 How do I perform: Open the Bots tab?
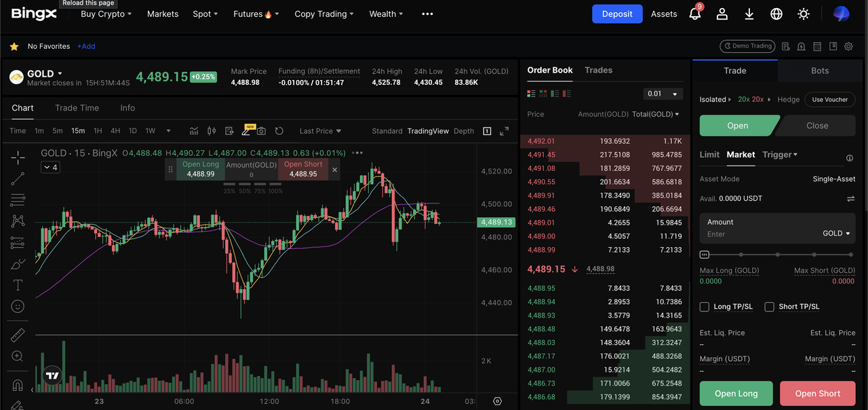pyautogui.click(x=820, y=71)
